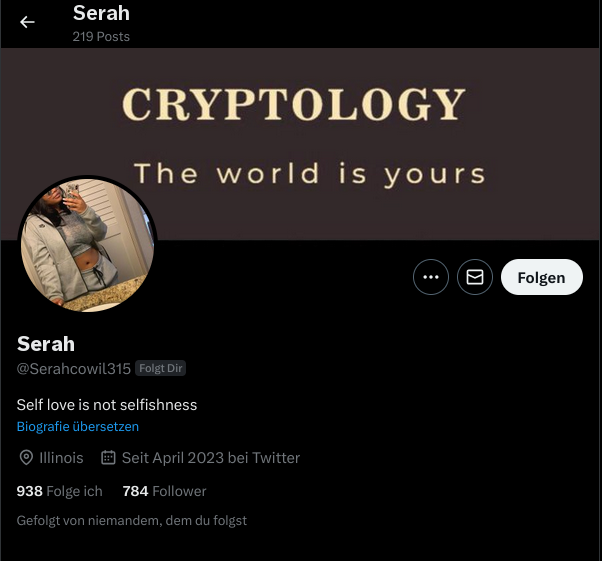Click the Folgt Dir badge
Screen dimensions: 602x561
coord(160,368)
